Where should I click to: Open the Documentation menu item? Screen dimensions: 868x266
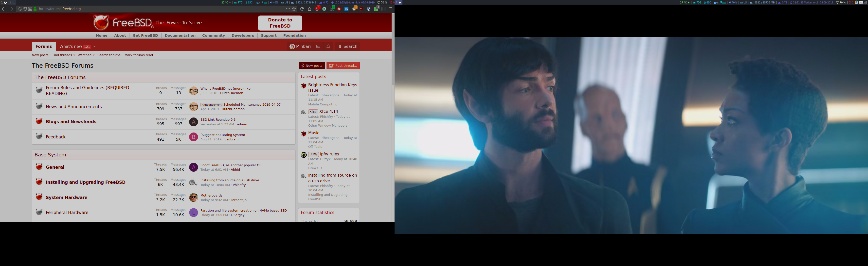tap(180, 35)
